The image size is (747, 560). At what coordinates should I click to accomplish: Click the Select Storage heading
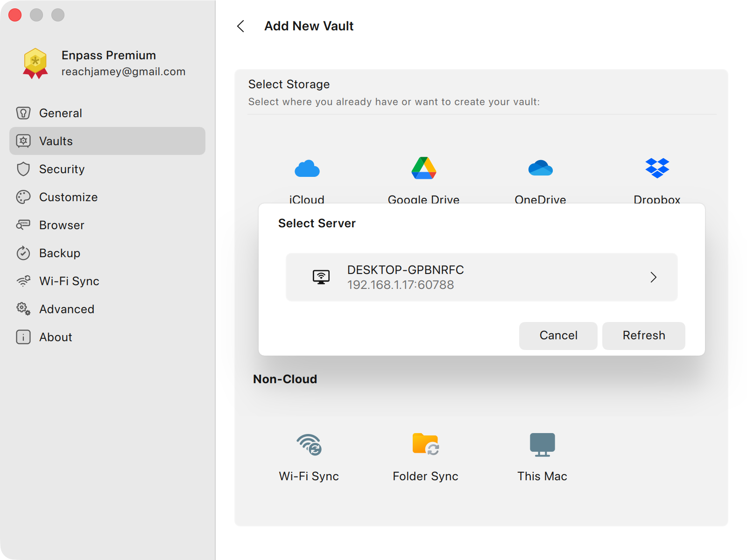point(289,84)
